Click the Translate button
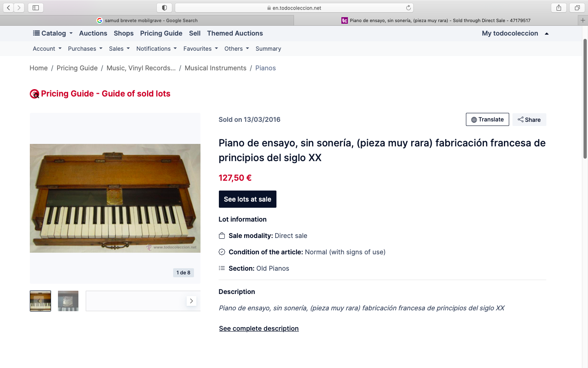The height and width of the screenshot is (368, 588). click(487, 119)
